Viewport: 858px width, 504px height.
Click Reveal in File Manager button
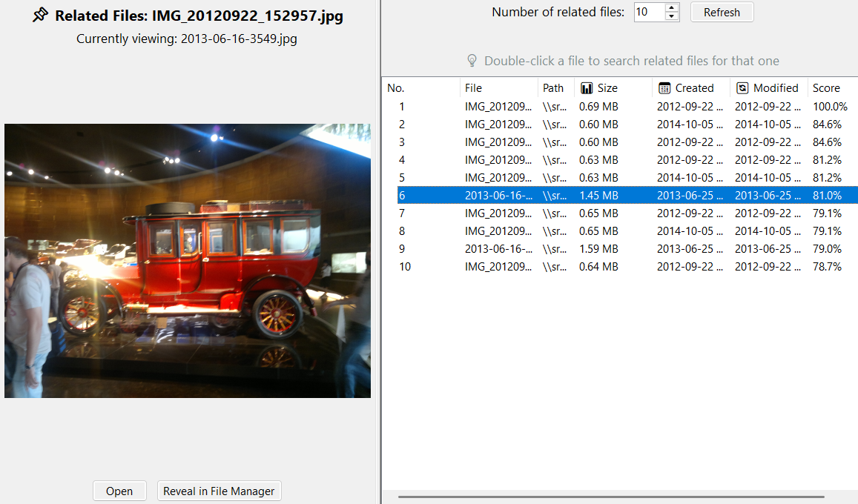click(x=219, y=491)
